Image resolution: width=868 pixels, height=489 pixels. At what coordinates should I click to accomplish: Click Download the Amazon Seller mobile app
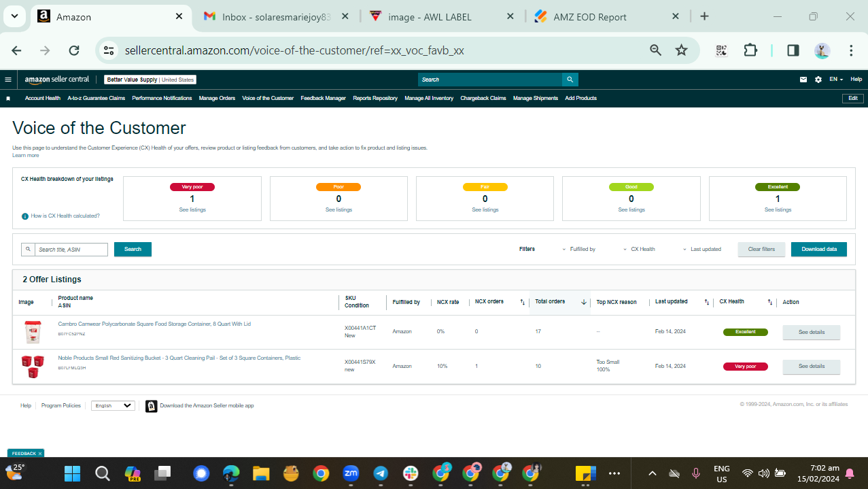207,405
